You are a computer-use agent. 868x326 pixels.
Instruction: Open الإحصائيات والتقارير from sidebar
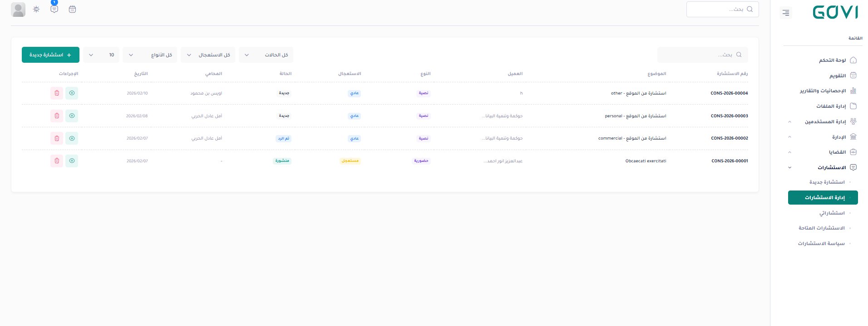point(823,91)
